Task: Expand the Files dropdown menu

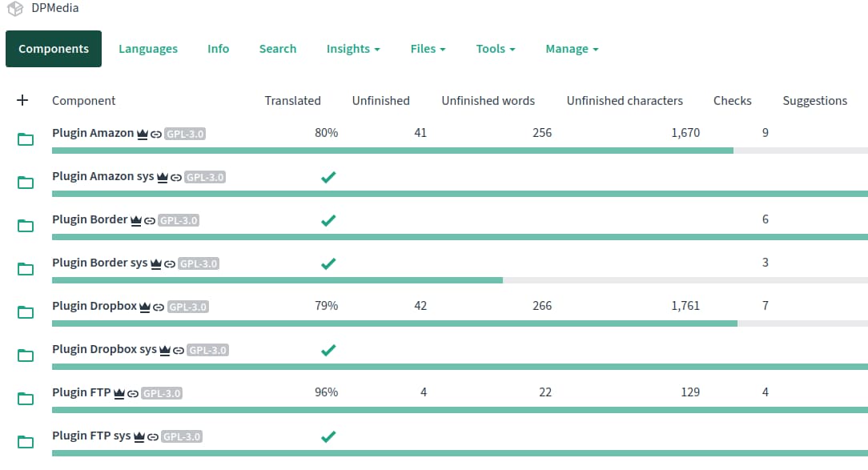Action: pyautogui.click(x=428, y=49)
